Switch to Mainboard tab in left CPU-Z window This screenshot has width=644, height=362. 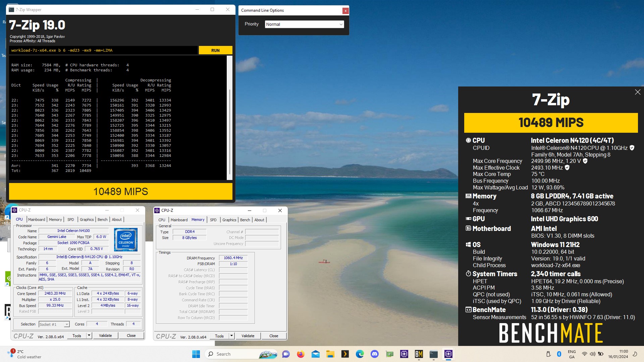37,220
